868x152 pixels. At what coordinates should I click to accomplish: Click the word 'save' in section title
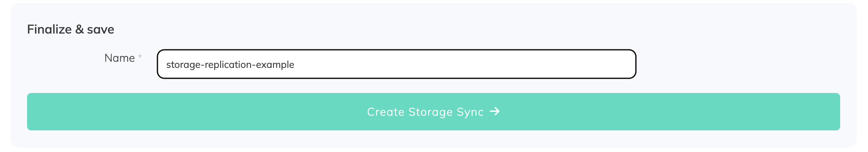[101, 30]
